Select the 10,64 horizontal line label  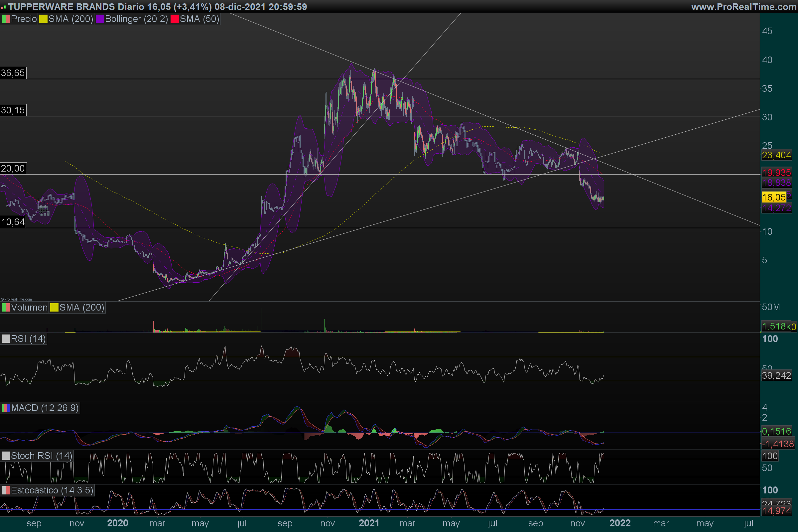(13, 222)
